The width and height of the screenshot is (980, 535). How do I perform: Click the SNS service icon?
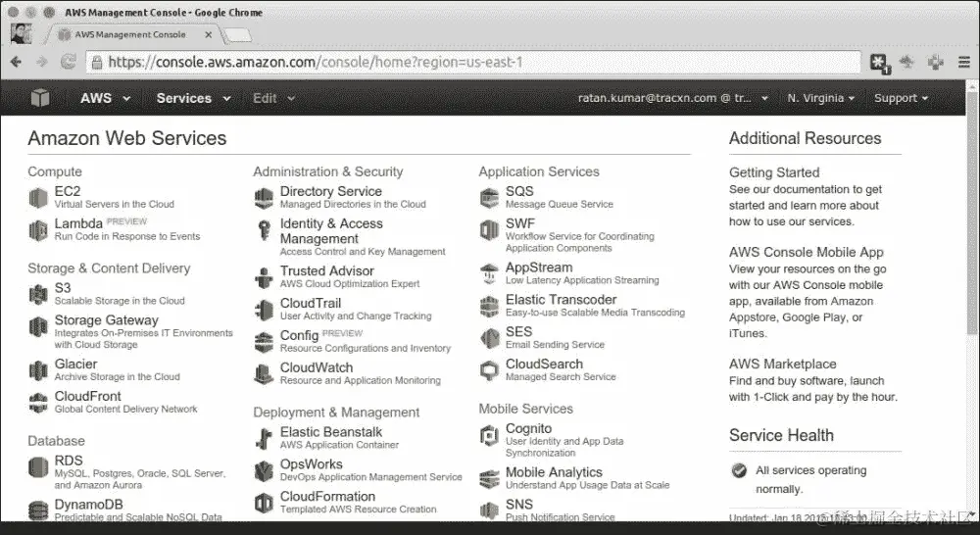(489, 511)
